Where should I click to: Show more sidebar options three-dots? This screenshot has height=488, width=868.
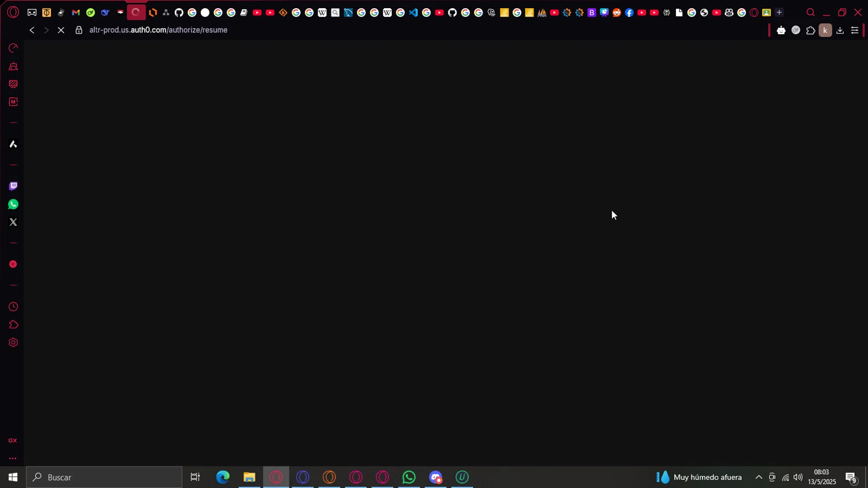[x=13, y=459]
